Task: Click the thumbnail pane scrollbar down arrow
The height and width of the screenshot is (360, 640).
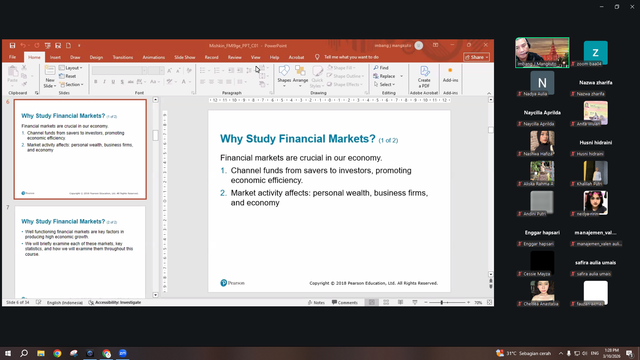Action: pyautogui.click(x=156, y=295)
